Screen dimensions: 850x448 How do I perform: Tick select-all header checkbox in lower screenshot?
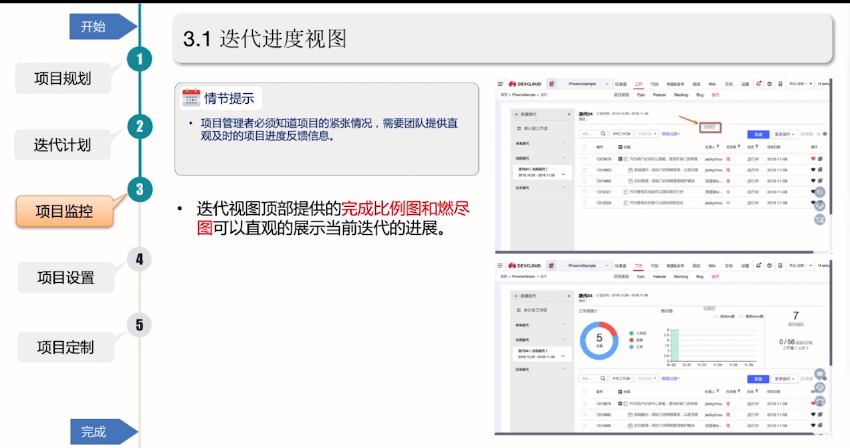pos(584,391)
